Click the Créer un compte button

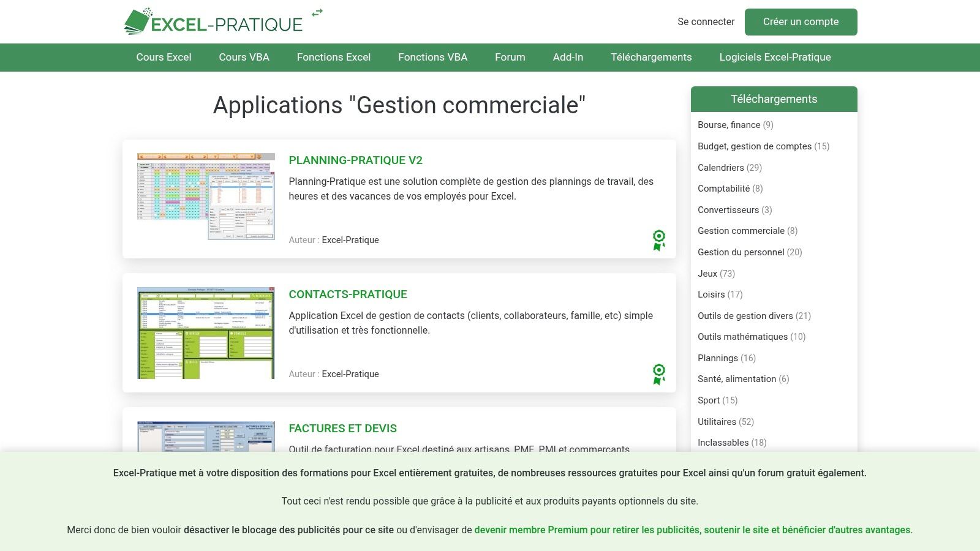[801, 21]
